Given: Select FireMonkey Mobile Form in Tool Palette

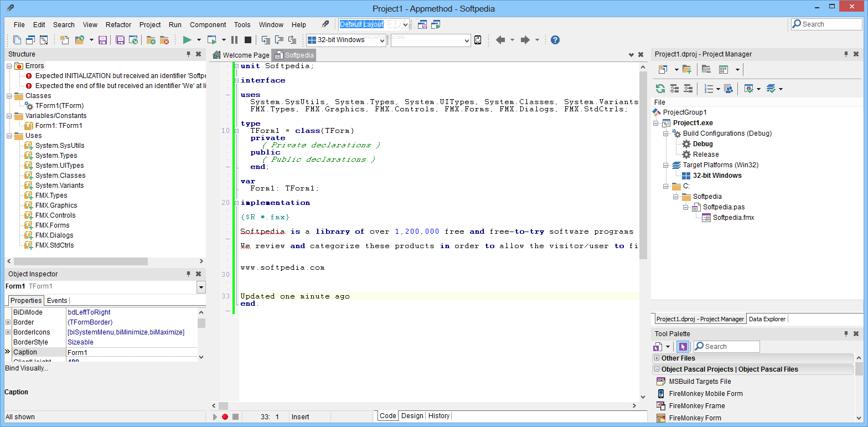Looking at the screenshot, I should pyautogui.click(x=706, y=394).
